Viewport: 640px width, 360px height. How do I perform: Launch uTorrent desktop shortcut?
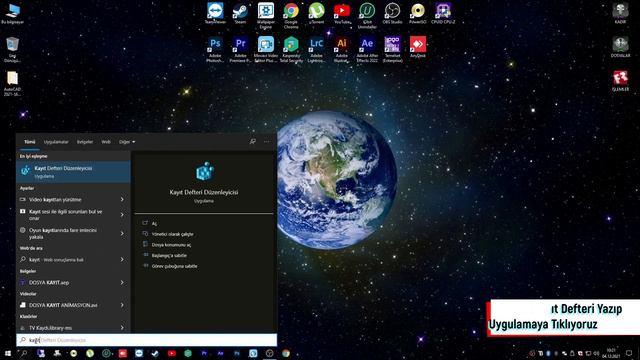[316, 13]
